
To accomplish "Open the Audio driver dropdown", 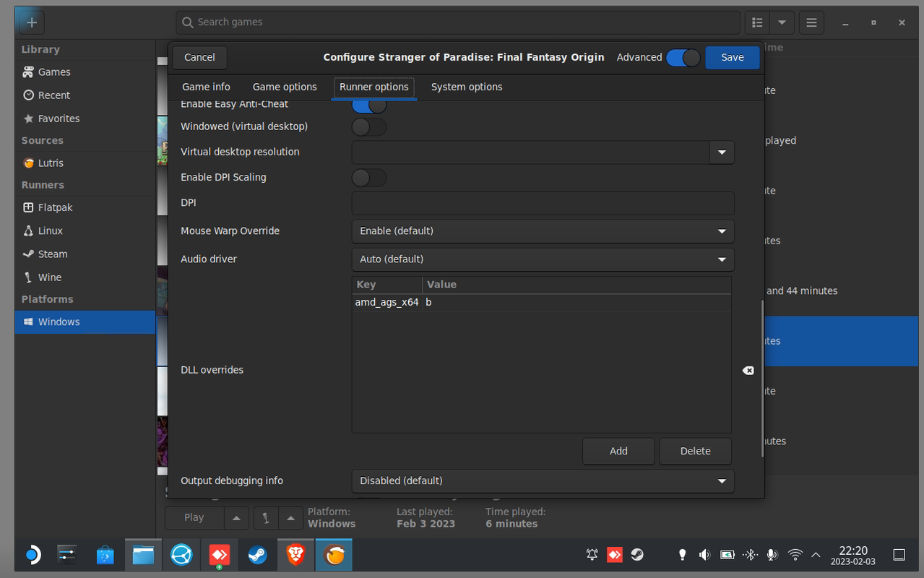I will (543, 259).
